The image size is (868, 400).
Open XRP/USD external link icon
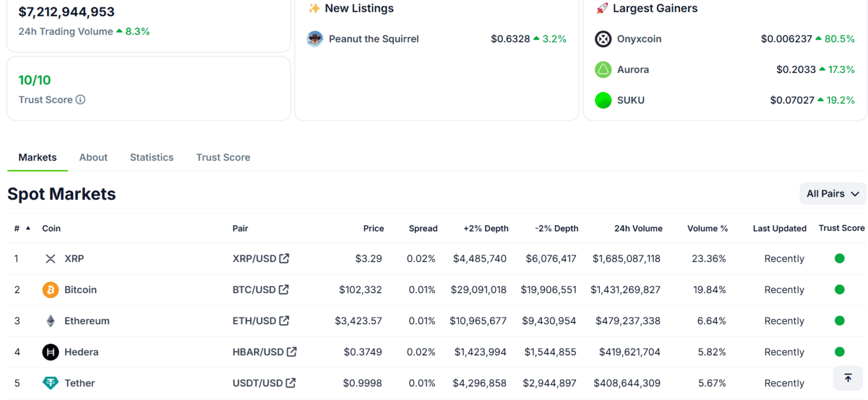[x=284, y=258]
